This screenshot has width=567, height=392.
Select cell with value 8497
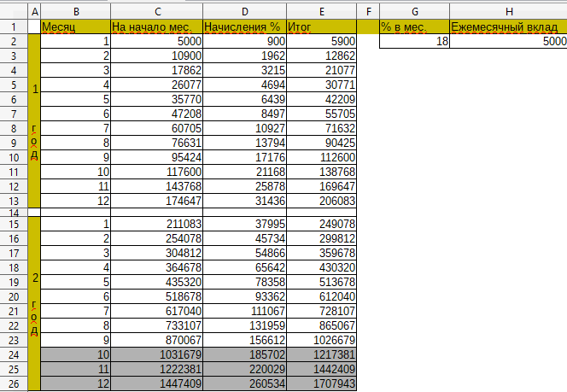click(245, 114)
